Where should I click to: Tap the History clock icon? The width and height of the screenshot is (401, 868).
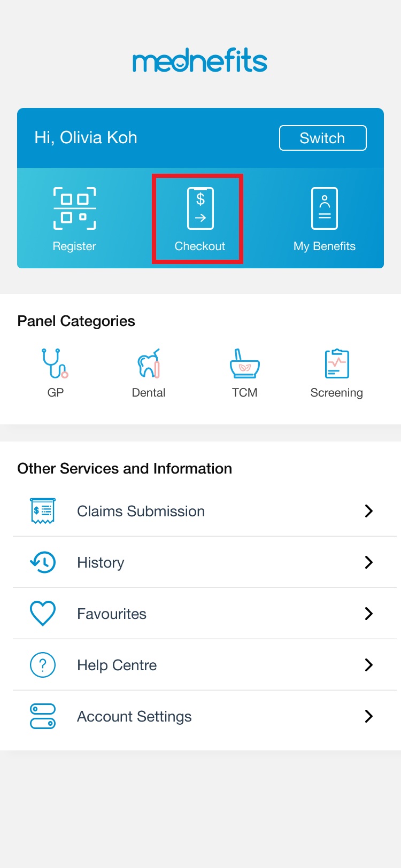43,562
